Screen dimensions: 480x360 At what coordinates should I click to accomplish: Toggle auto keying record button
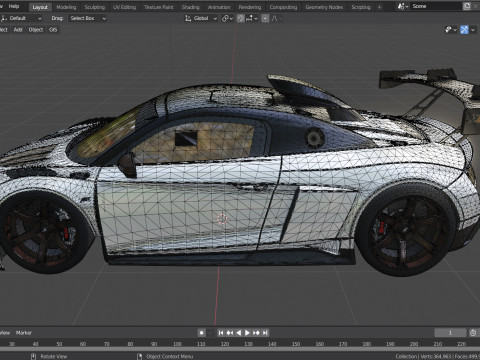point(202,333)
